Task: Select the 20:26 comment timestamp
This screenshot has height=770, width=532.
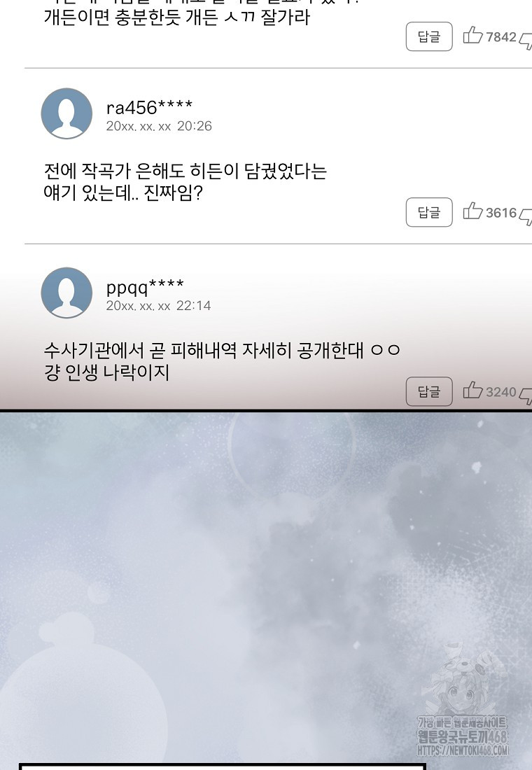Action: (195, 126)
